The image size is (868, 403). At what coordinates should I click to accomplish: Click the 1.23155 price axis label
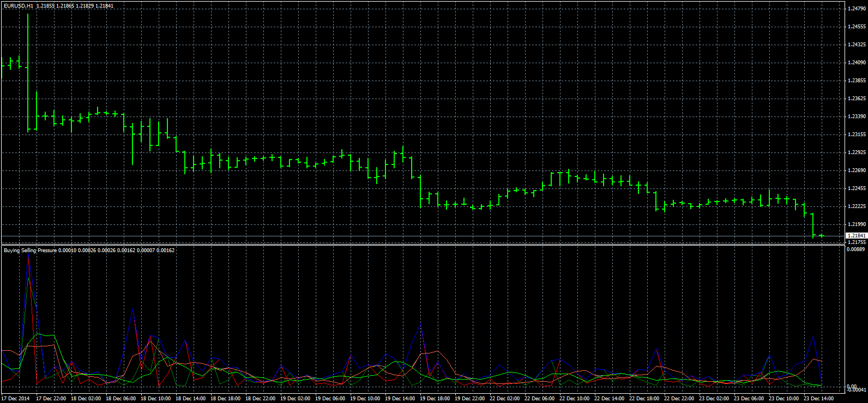click(858, 135)
